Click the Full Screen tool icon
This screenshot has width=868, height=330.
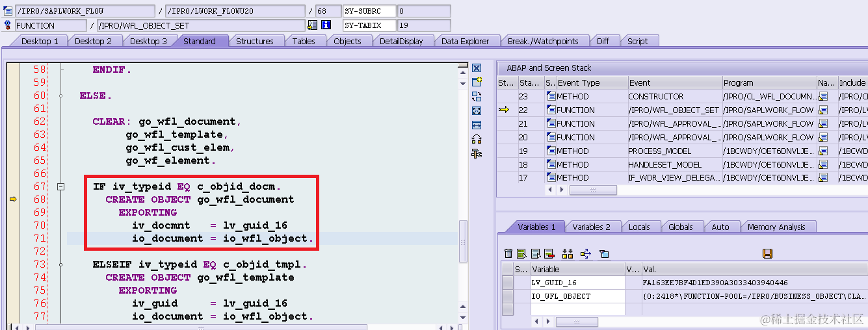tap(477, 110)
